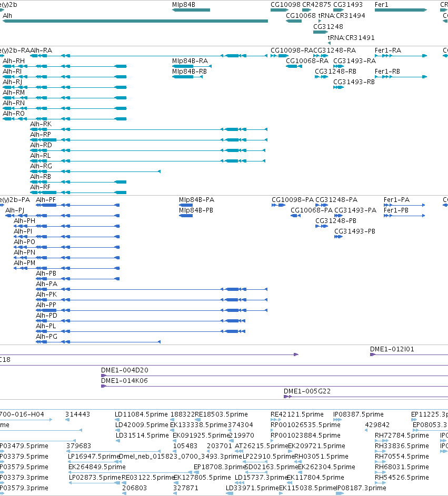Select the Alh-RM transcript label
The image size is (448, 496).
click(14, 93)
